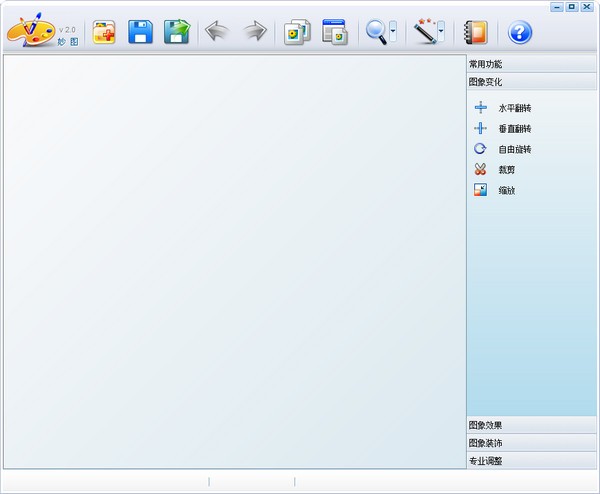Click the magic wand tool icon
600x494 pixels.
pos(425,33)
